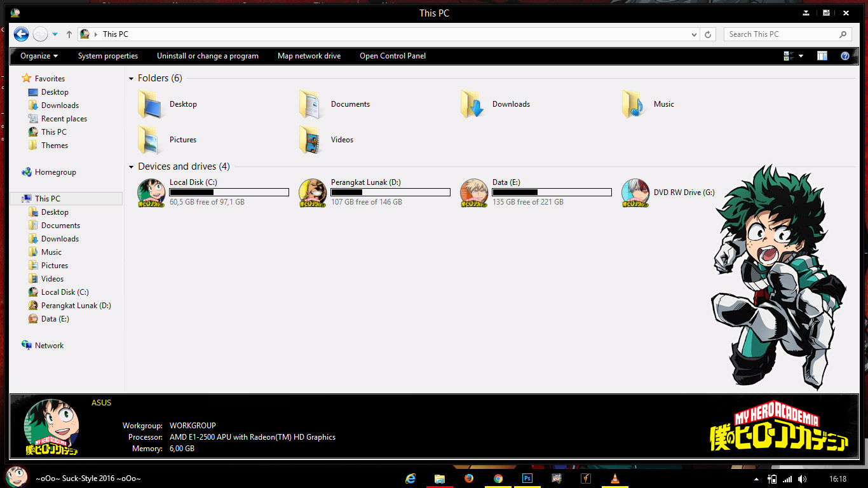Click the search magnifier icon

click(x=844, y=34)
